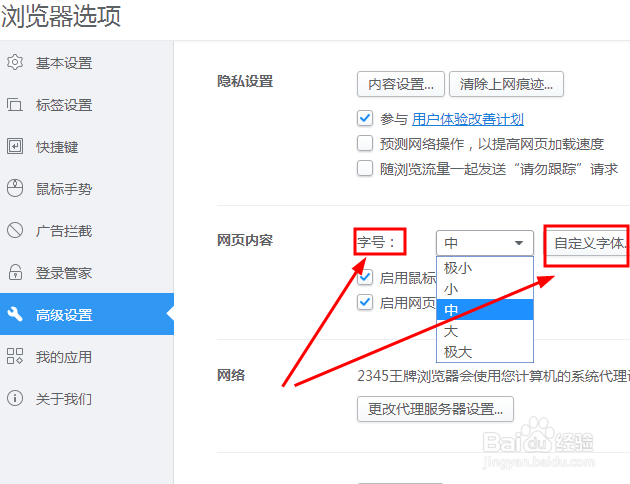Open the 标签设置 section

(x=87, y=105)
